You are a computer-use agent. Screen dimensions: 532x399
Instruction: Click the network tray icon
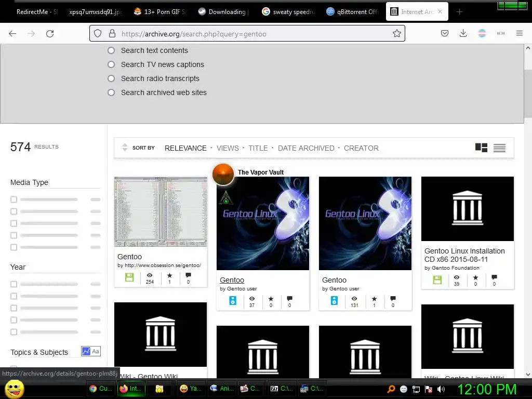[x=416, y=389]
